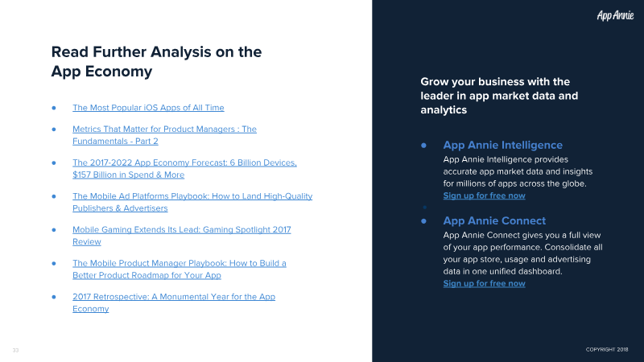Image resolution: width=644 pixels, height=362 pixels.
Task: Follow the 2017-2022 App Economy Forecast link
Action: click(184, 162)
